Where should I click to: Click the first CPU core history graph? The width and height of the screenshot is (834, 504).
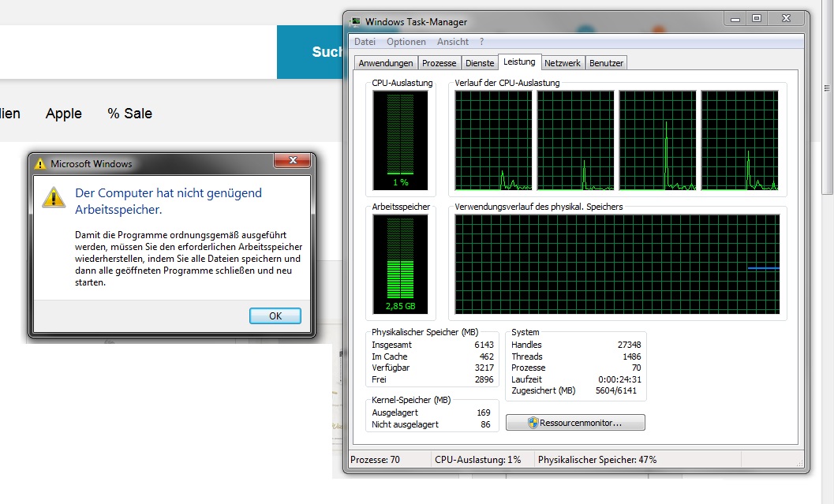point(493,140)
